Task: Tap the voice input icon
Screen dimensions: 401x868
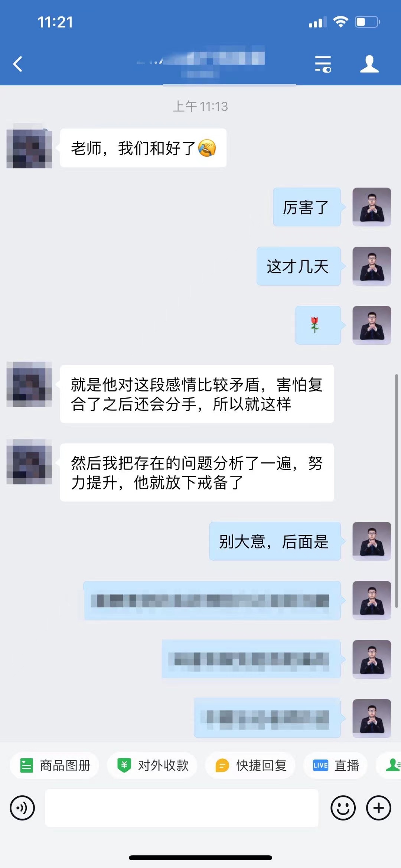Action: point(22,808)
